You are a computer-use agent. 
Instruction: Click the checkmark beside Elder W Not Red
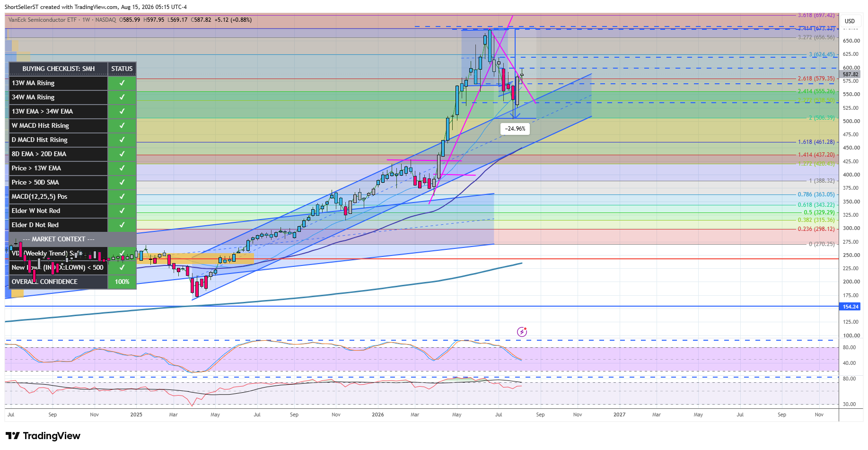122,211
